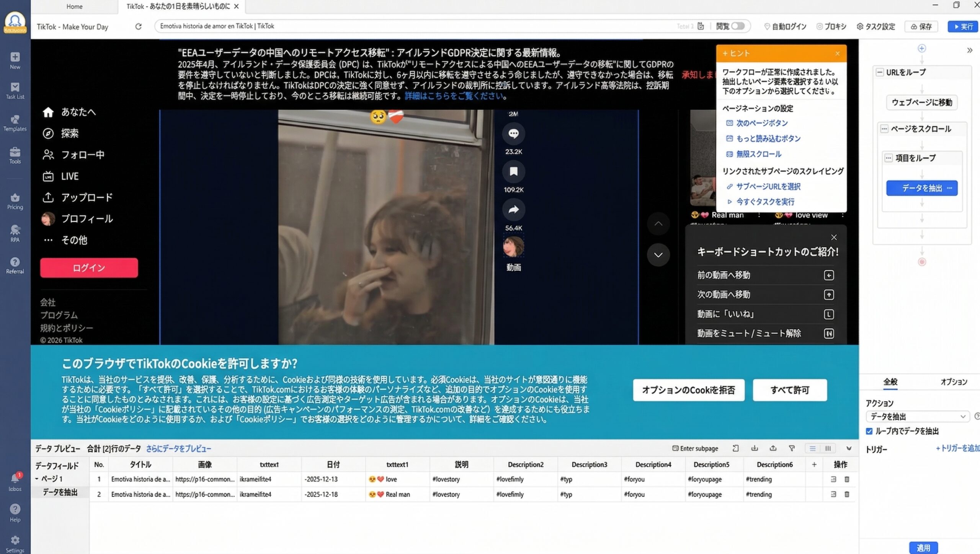Screen dimensions: 980x554
Task: Open the アクション dropdown showing データを抽出
Action: (917, 417)
